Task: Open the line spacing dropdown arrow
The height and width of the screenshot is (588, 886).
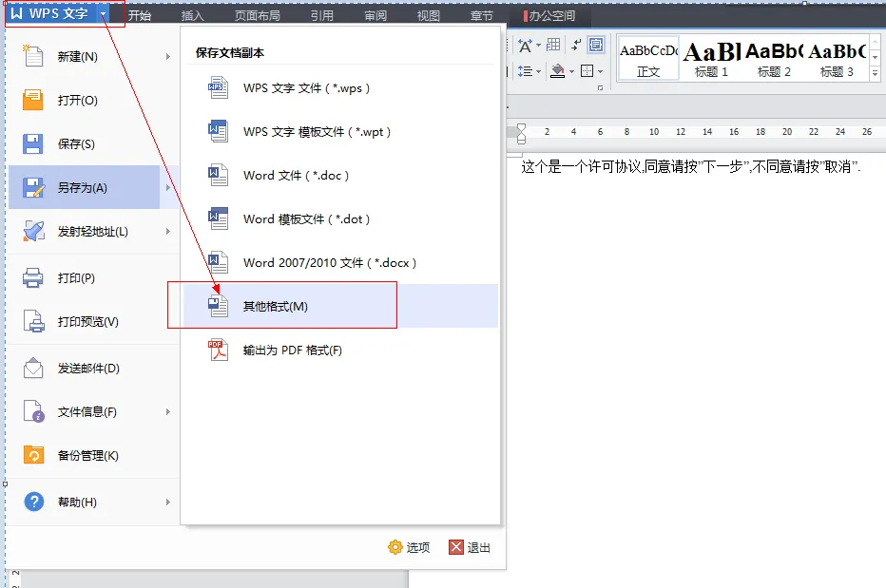Action: coord(538,72)
